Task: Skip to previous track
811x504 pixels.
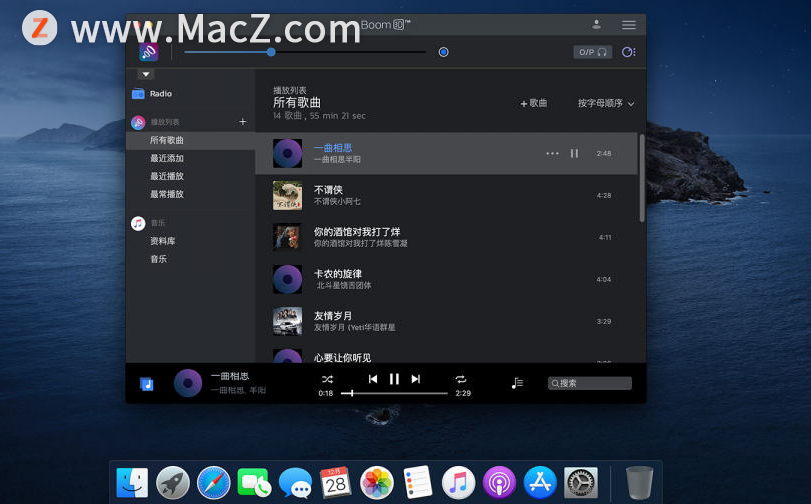Action: (372, 379)
